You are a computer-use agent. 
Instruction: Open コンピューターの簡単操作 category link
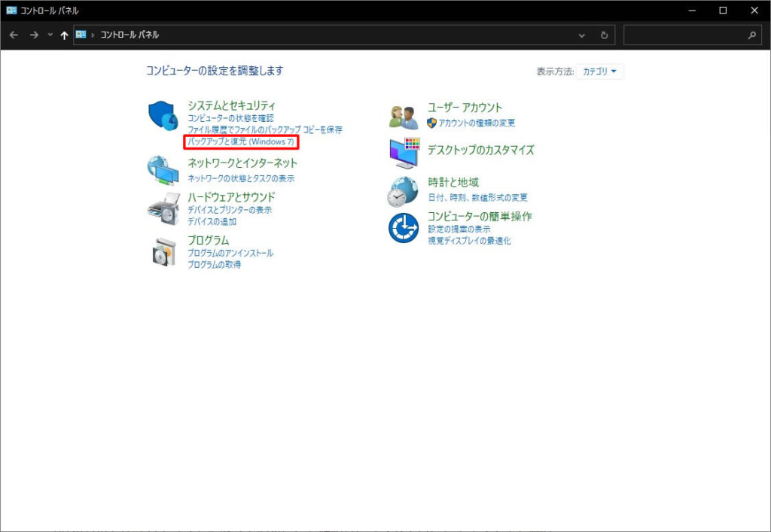tap(480, 216)
